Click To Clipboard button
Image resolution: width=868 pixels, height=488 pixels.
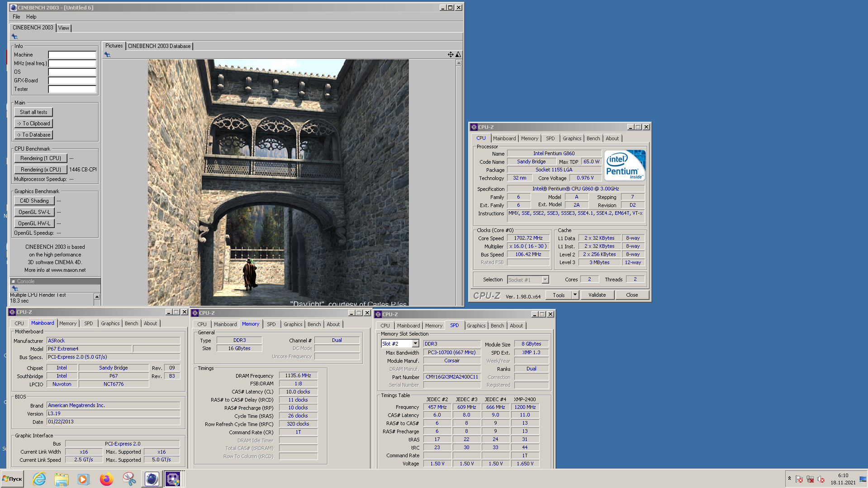click(33, 123)
